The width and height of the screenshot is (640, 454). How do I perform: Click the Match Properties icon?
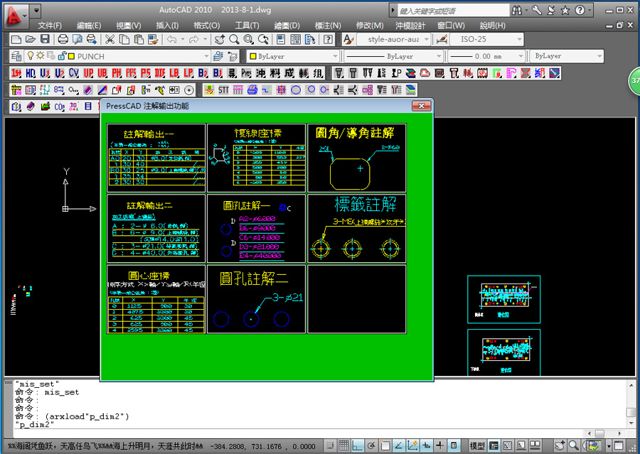[153, 40]
